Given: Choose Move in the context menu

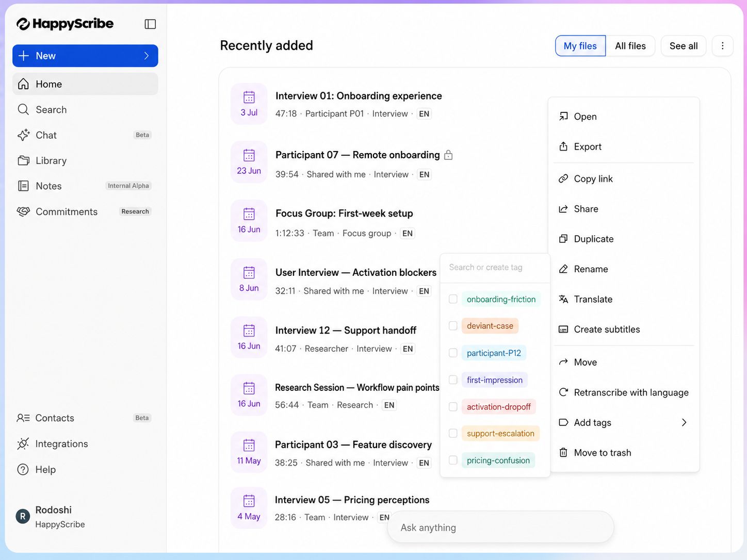Looking at the screenshot, I should (x=624, y=362).
